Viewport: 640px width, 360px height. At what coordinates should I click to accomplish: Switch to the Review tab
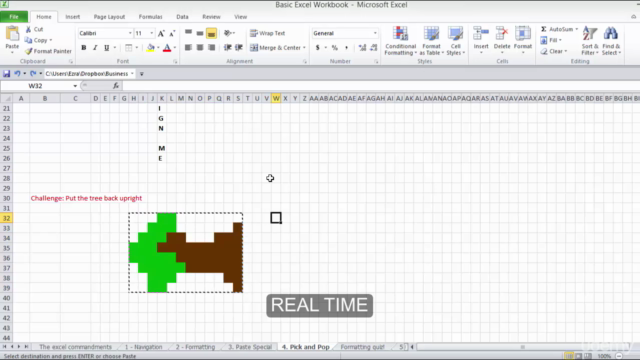211,17
